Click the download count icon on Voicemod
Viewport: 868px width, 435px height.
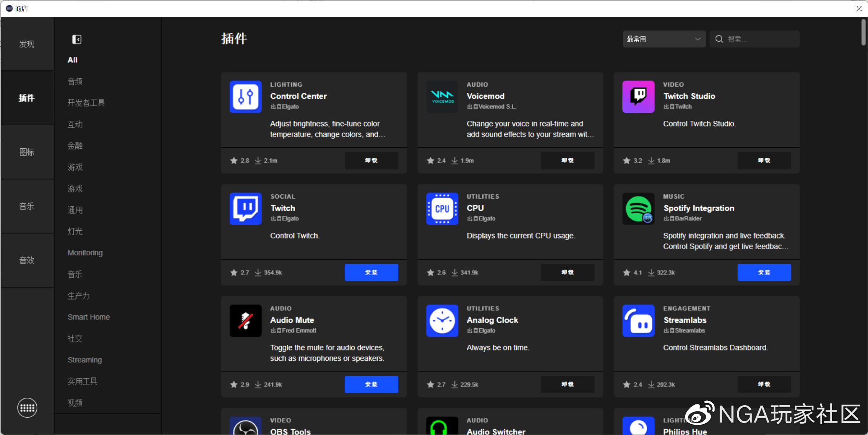455,161
